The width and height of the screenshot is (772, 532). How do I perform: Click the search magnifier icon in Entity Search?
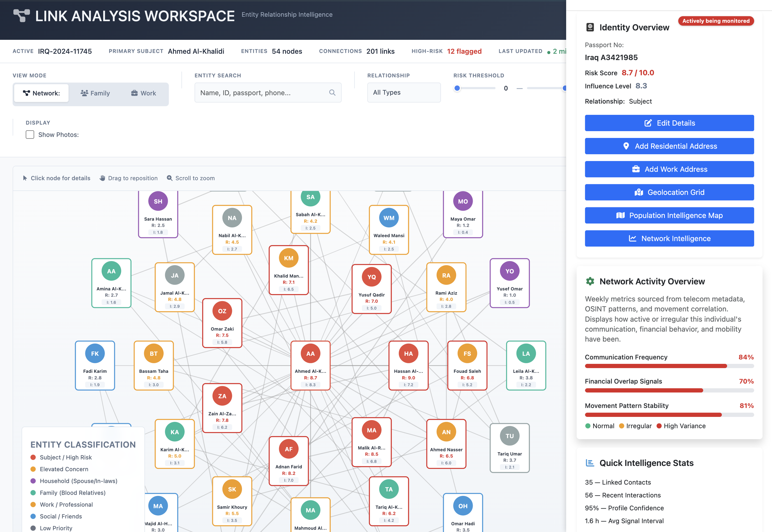[x=332, y=93]
